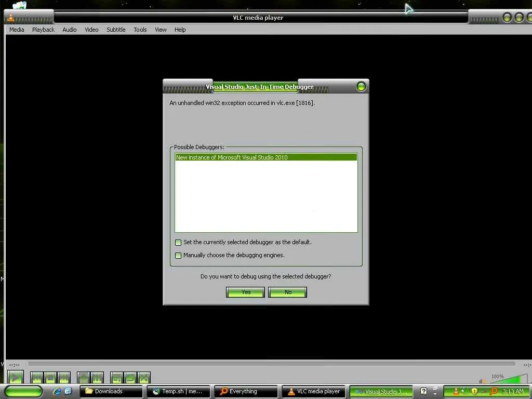Viewport: 532px width, 399px height.
Task: Adjust the VLC volume slider
Action: coord(508,379)
